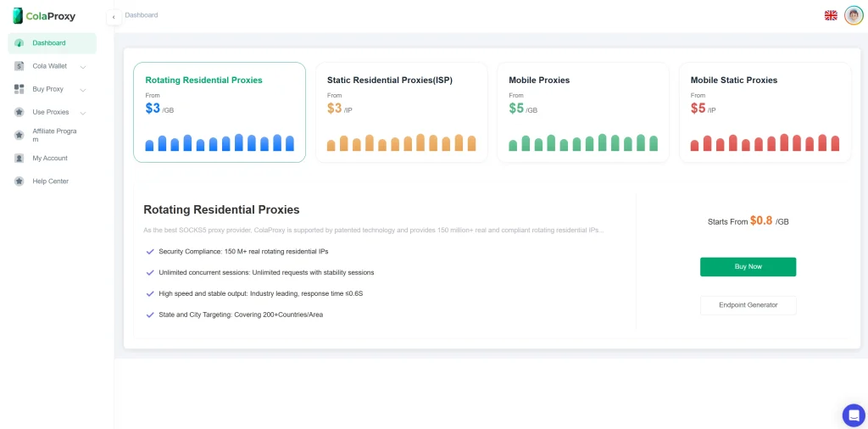Open the Endpoint Generator button
868x429 pixels.
pyautogui.click(x=748, y=305)
